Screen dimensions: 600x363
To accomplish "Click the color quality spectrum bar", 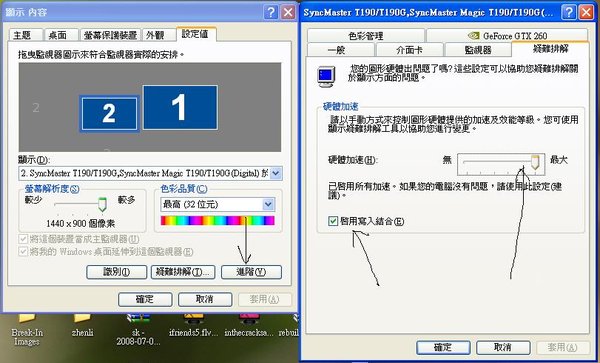I will [x=217, y=220].
